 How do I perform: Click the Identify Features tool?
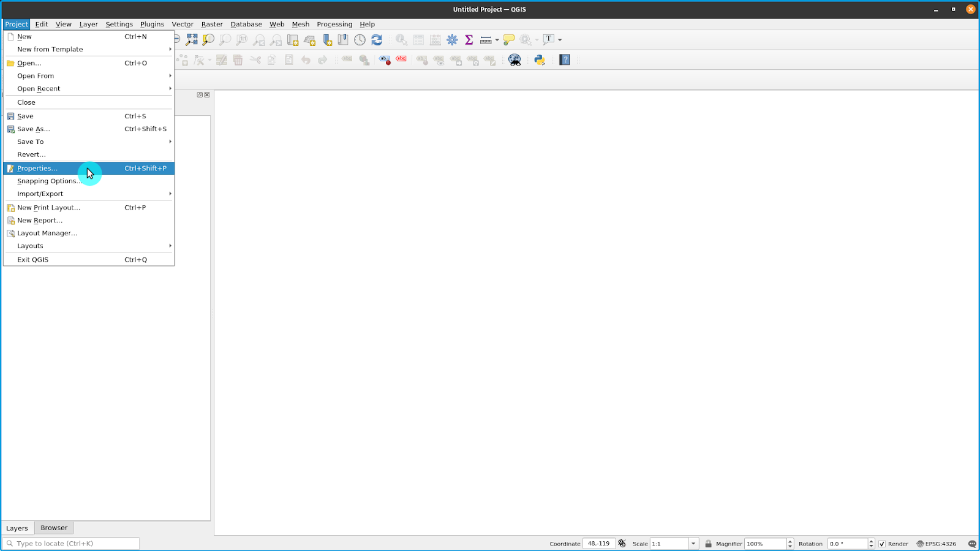pyautogui.click(x=401, y=40)
